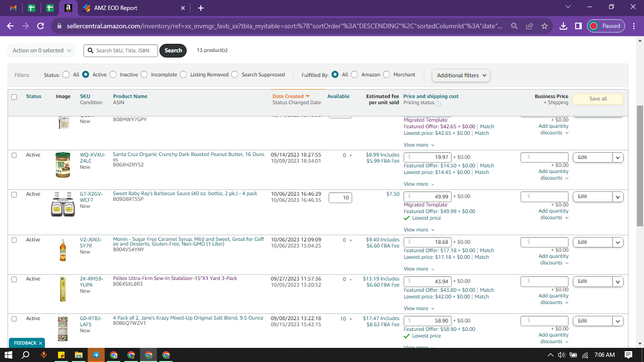
Task: Expand available quantity for Jane's Krazy Salt
Action: (x=347, y=319)
